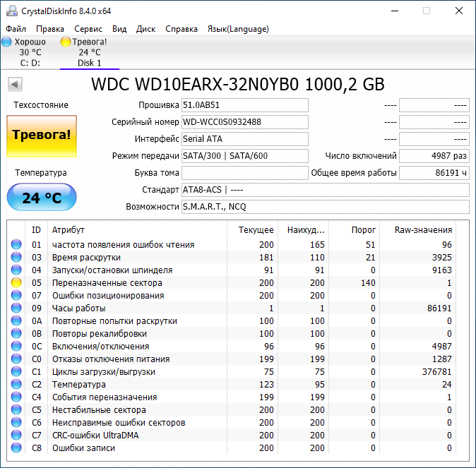Click the yellow Тревога! health status button
This screenshot has height=468, width=476.
tap(41, 135)
